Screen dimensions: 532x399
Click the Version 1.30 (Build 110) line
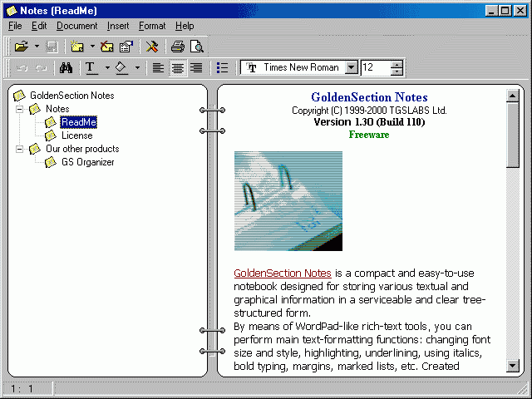pyautogui.click(x=369, y=122)
